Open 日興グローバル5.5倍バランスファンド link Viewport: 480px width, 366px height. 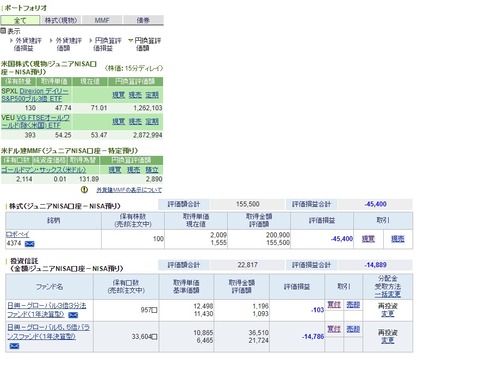point(49,332)
